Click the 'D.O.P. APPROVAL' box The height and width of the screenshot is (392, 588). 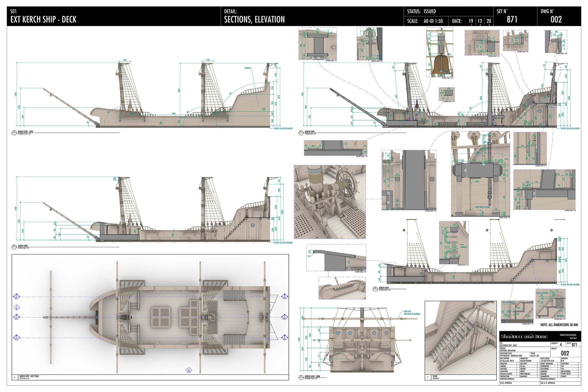coord(520,383)
